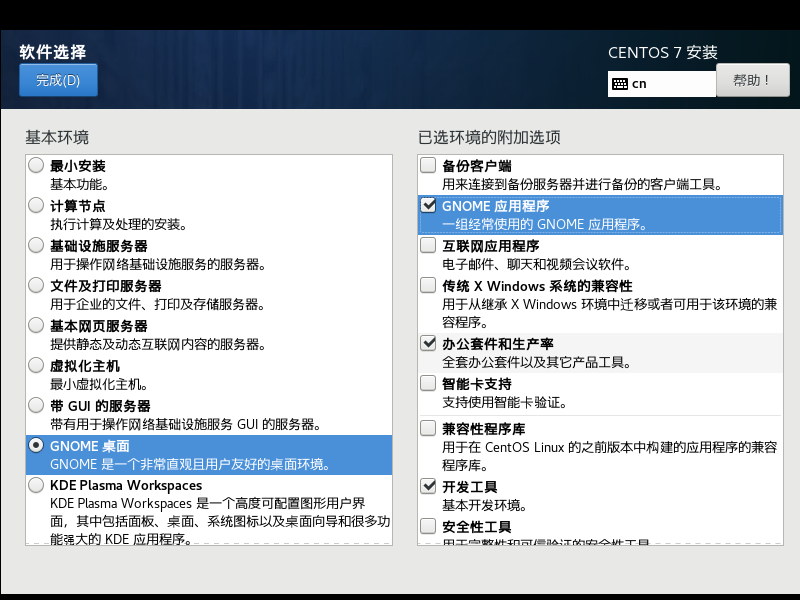Choose 基础设施服务器 environment radio

click(x=36, y=245)
